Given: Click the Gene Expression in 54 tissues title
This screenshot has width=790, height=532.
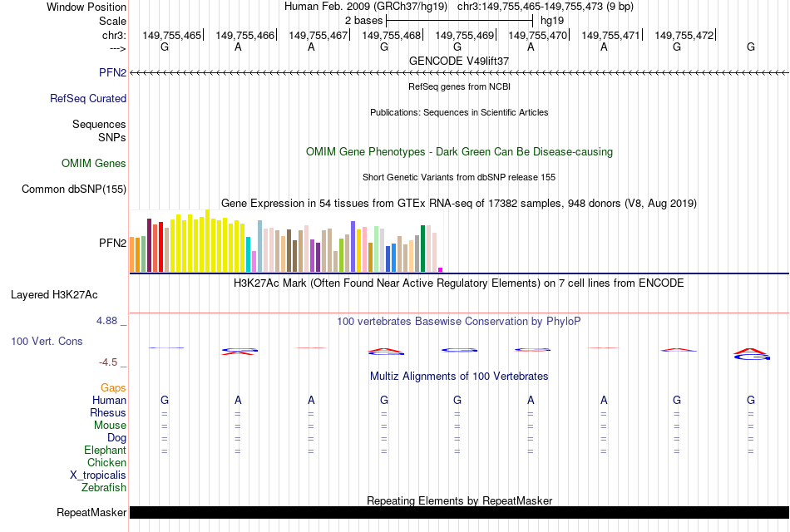Looking at the screenshot, I should pos(459,204).
